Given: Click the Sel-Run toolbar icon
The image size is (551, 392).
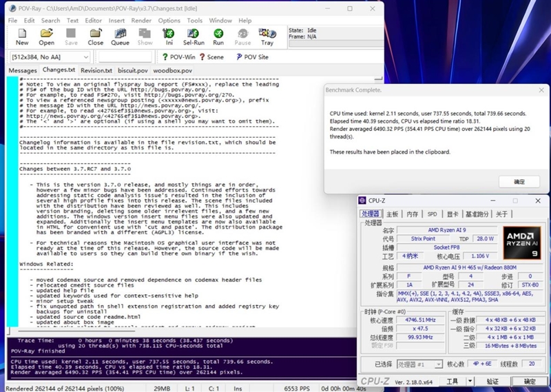Looking at the screenshot, I should pyautogui.click(x=194, y=37).
